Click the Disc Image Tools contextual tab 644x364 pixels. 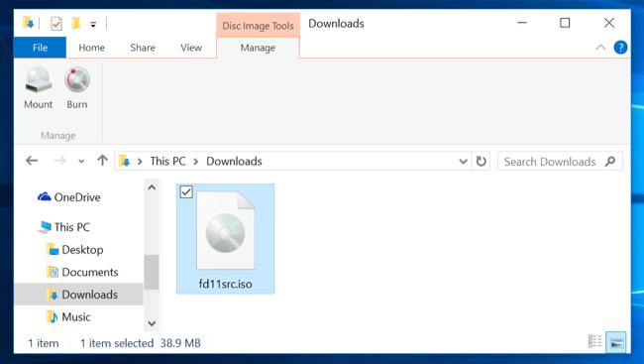pos(258,26)
